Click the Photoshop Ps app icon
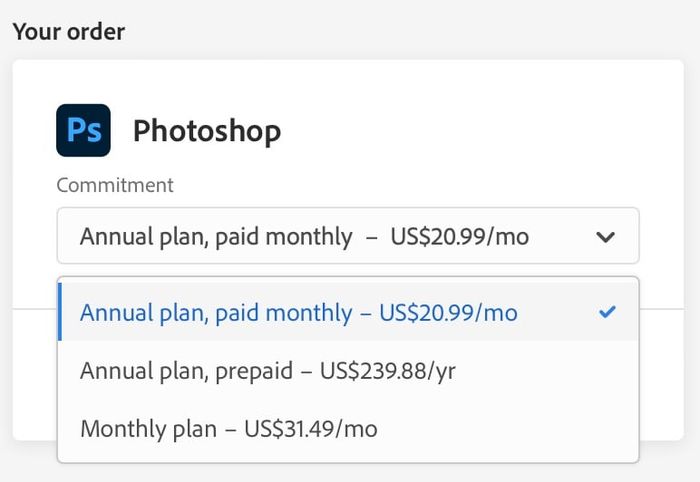Screen dimensions: 700x482 [83, 130]
